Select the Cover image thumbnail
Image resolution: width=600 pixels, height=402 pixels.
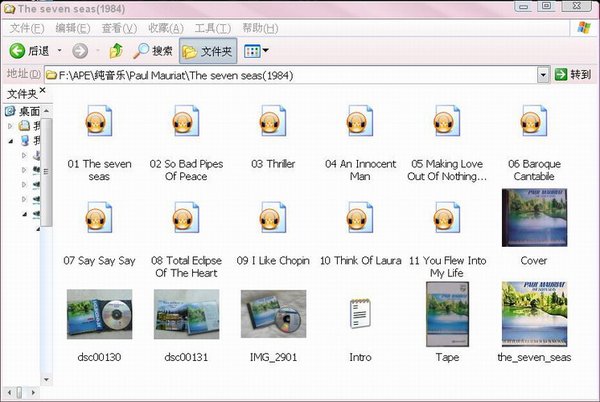click(x=534, y=217)
